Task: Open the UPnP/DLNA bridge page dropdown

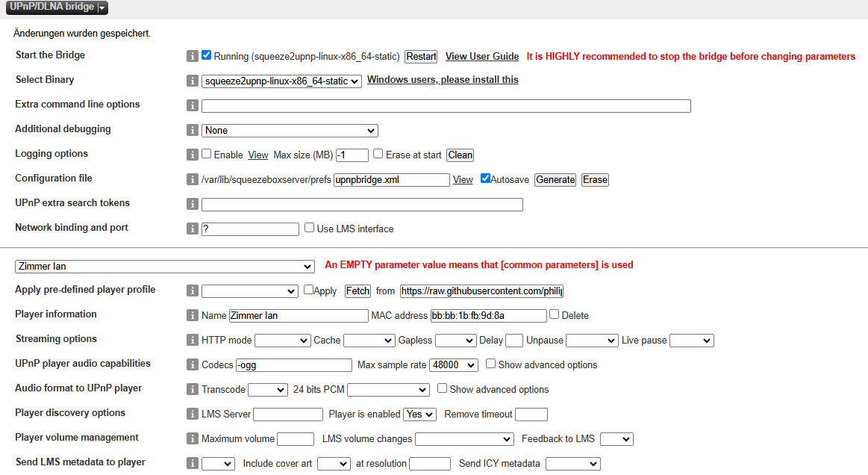Action: click(57, 7)
